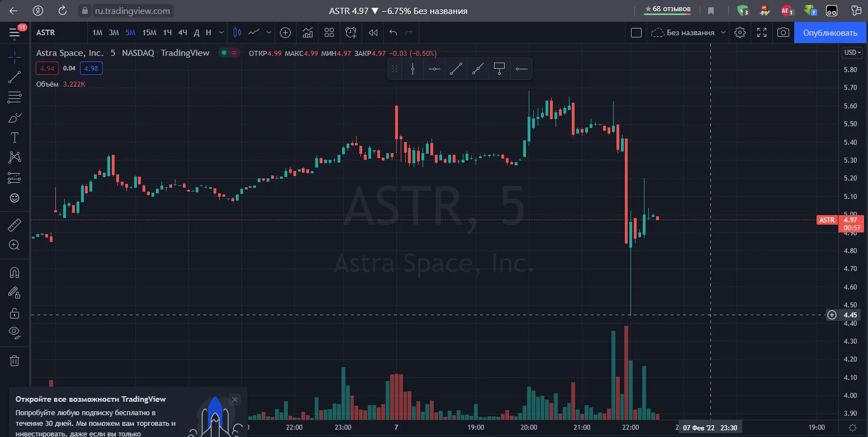Open chart settings gear

coord(740,33)
